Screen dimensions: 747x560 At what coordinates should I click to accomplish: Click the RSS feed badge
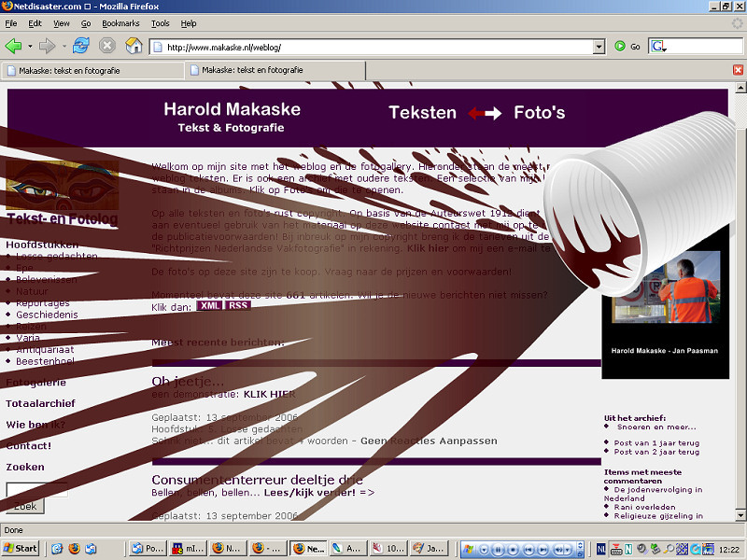[238, 305]
